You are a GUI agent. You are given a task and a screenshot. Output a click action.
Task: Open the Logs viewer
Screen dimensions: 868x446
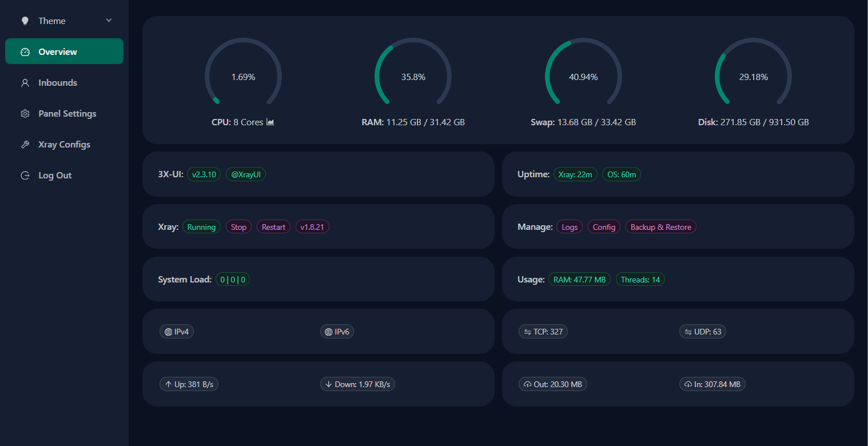tap(570, 227)
